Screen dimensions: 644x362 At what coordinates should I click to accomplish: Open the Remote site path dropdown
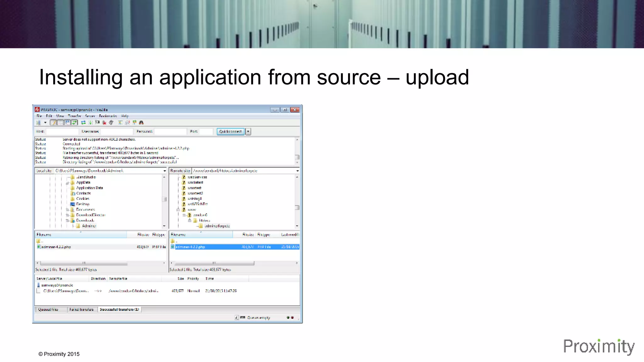pyautogui.click(x=297, y=171)
